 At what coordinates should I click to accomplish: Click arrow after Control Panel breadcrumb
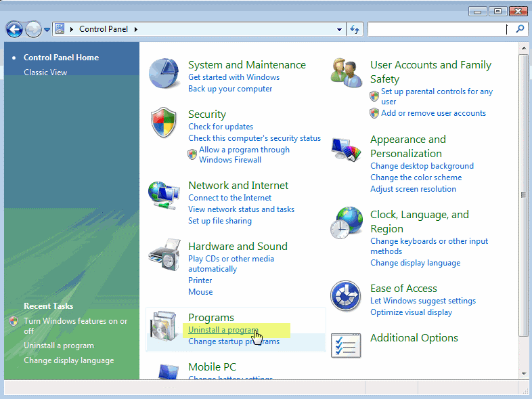point(136,30)
